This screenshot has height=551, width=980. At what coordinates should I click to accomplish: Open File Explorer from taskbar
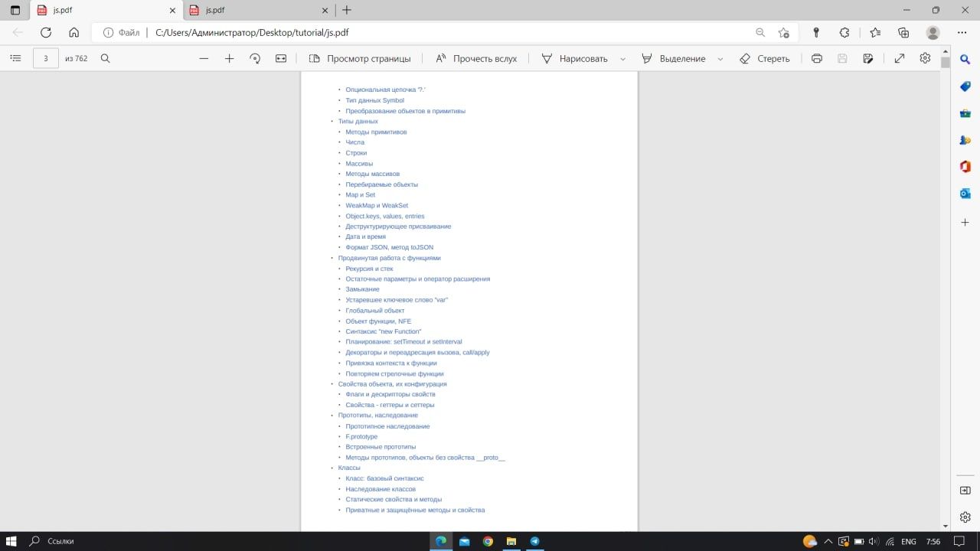511,541
